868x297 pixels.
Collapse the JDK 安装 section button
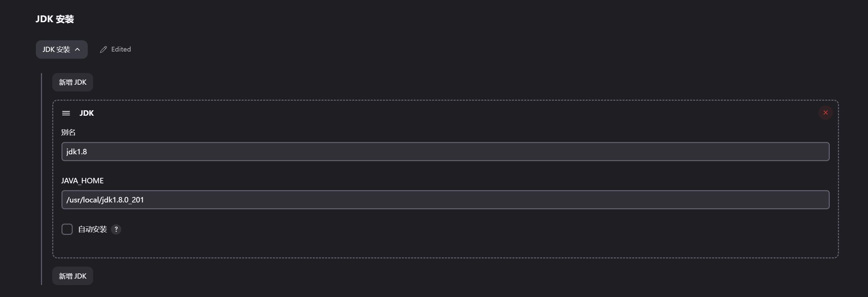click(62, 49)
